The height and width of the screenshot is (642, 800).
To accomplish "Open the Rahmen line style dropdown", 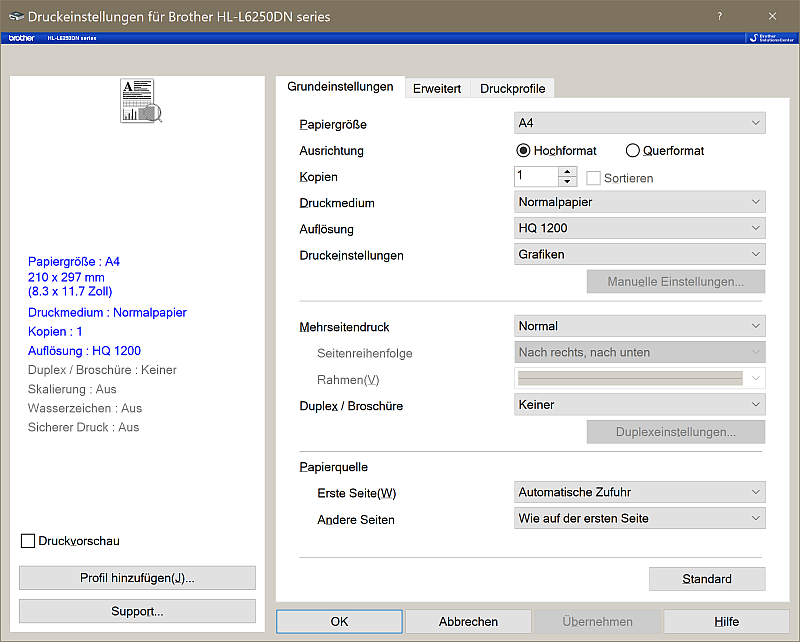I will pos(639,378).
